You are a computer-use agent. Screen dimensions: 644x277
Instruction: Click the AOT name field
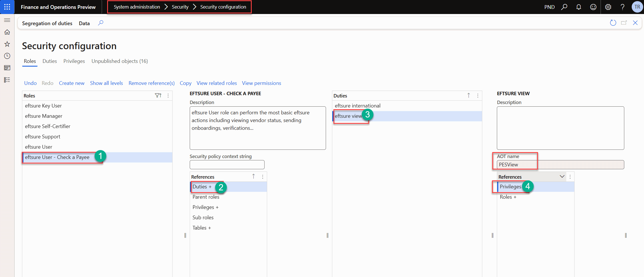[560, 165]
